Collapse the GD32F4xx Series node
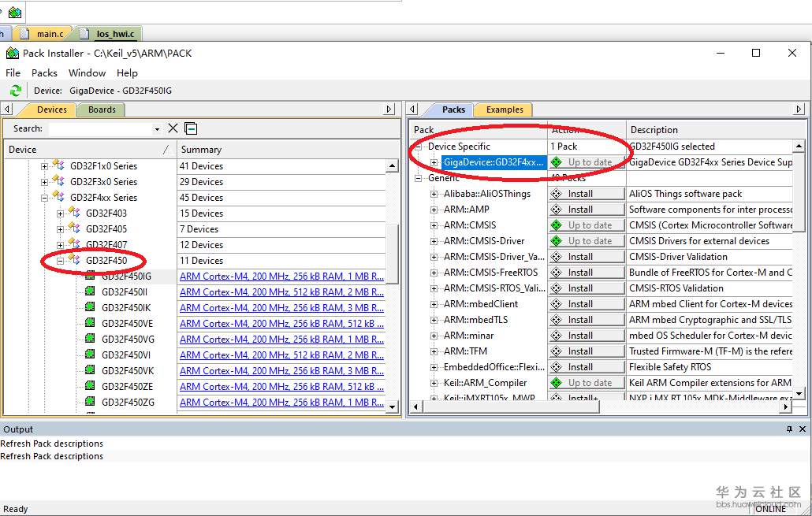Screen dimensions: 812x516 tap(44, 198)
